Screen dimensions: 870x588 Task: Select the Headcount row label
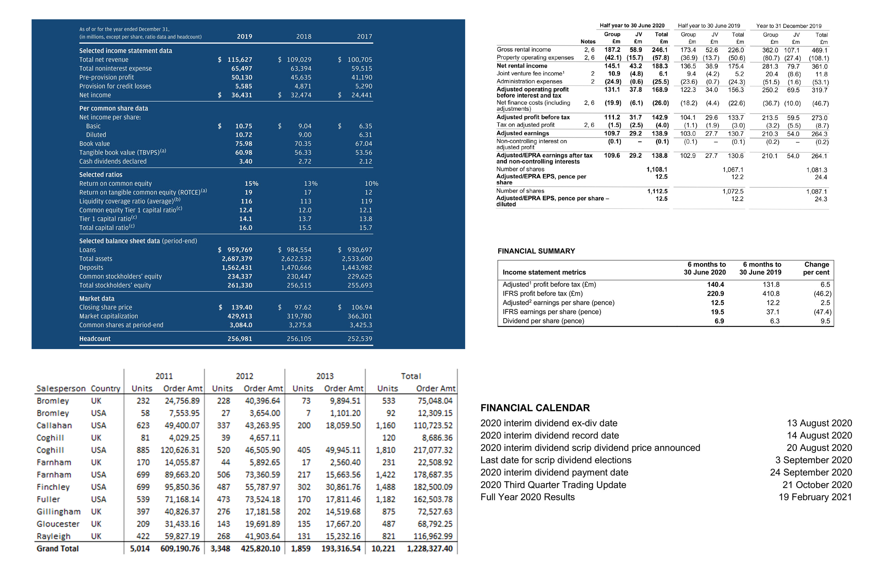pos(95,339)
